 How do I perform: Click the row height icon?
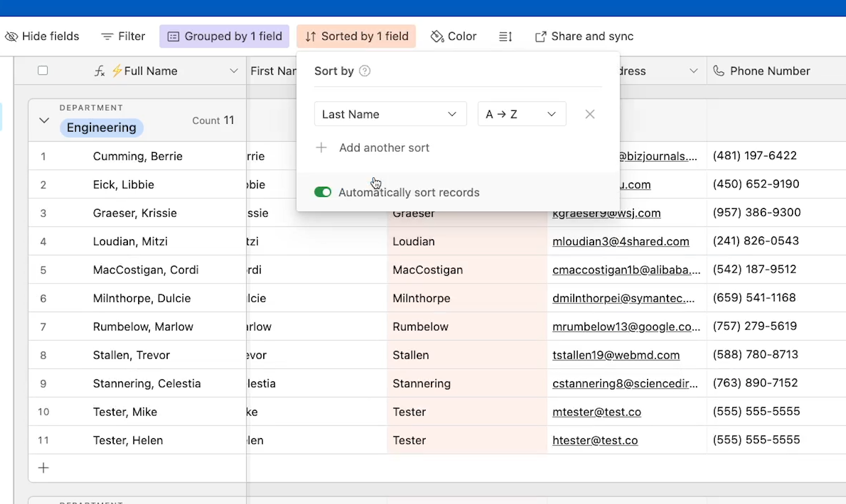[x=505, y=36]
